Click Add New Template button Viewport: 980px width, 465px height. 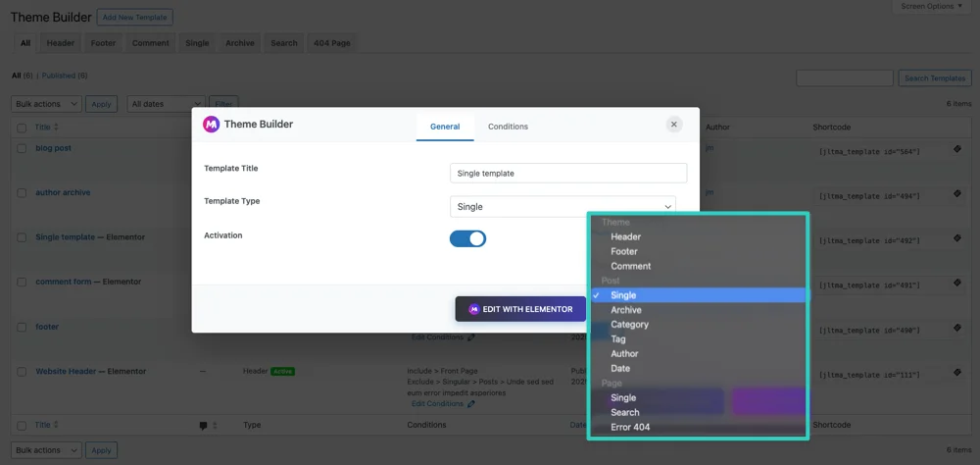coord(135,18)
